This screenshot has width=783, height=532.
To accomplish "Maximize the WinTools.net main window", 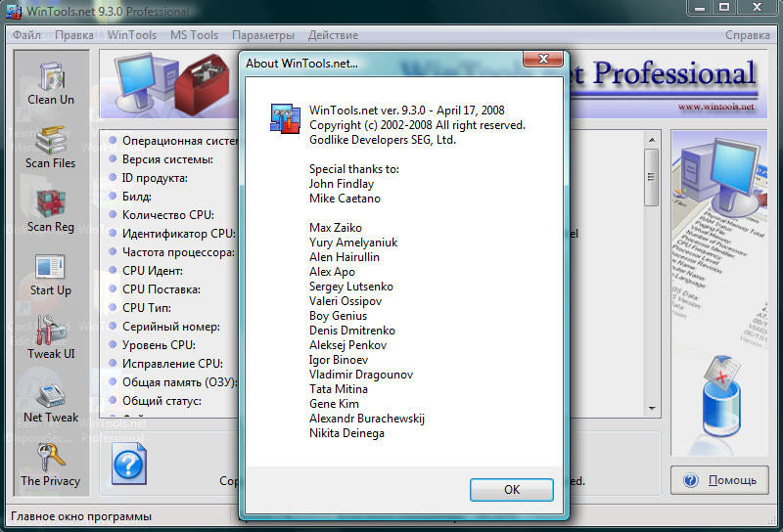I will [x=724, y=8].
